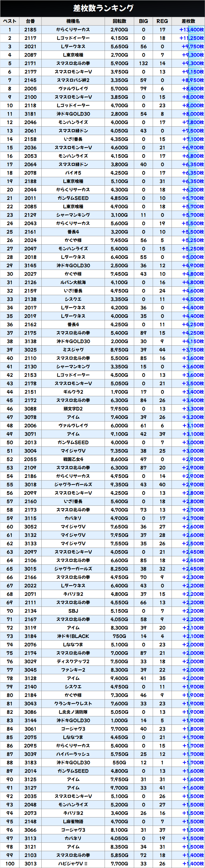205x868 pixels.
Task: Click BIG count 79
Action: [x=143, y=89]
